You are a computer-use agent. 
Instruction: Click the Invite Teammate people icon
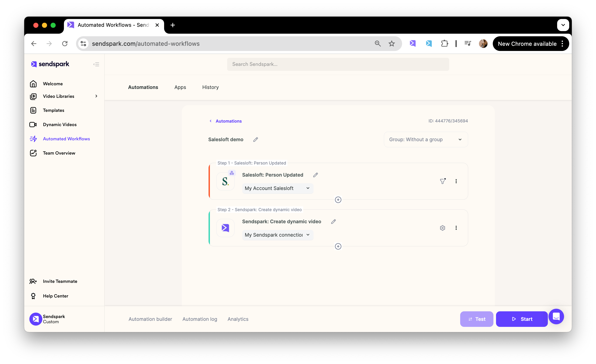(33, 281)
